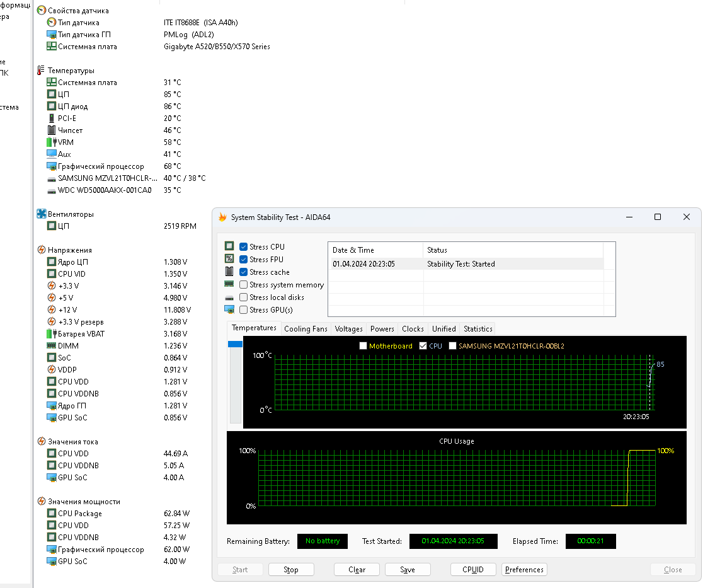Click the Date & Time column header
The width and height of the screenshot is (715, 588).
pos(375,250)
